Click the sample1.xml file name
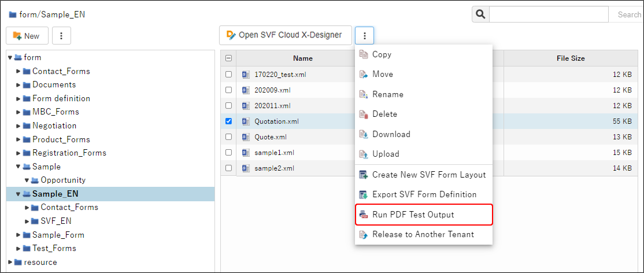Image resolution: width=644 pixels, height=273 pixels. pyautogui.click(x=274, y=153)
